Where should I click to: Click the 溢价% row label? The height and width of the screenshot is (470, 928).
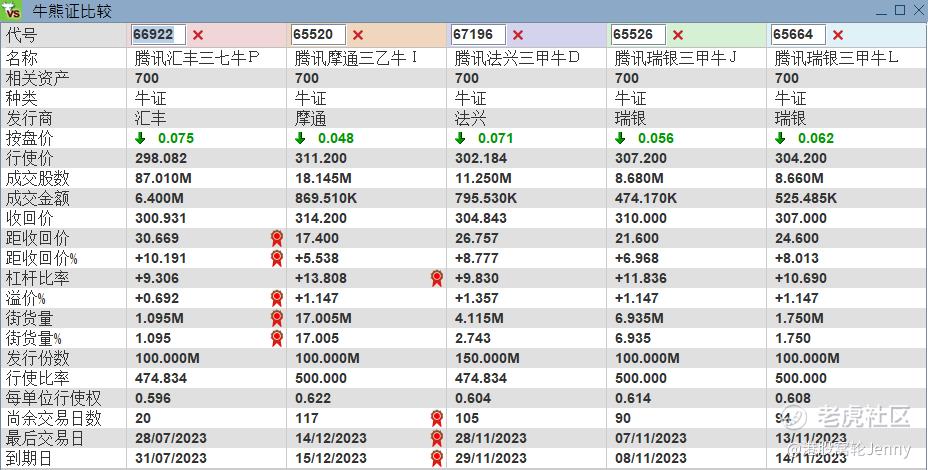click(25, 298)
